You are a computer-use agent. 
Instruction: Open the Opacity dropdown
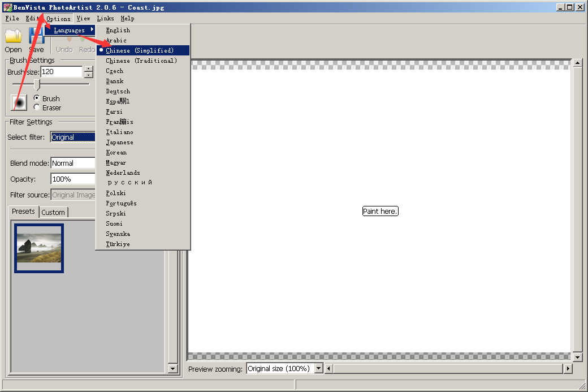73,179
